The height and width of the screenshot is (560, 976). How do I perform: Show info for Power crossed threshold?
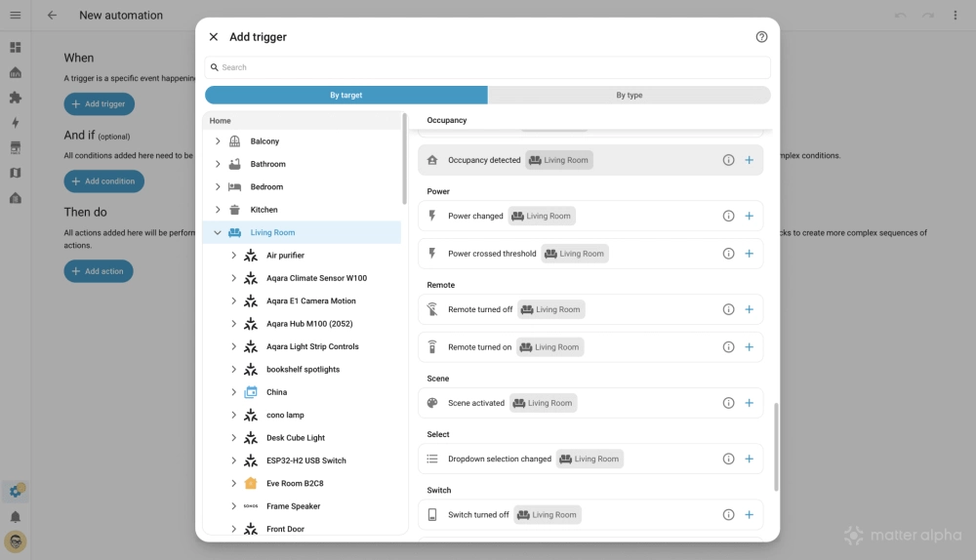[728, 254]
